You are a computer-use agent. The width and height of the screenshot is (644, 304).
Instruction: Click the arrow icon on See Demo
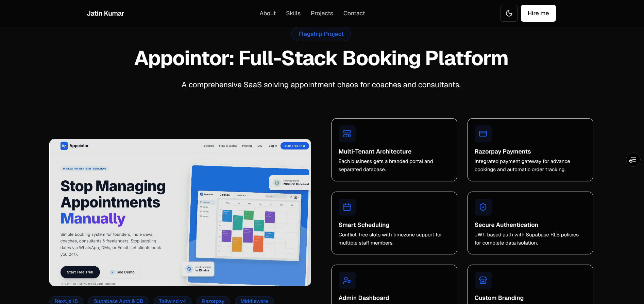coord(112,272)
